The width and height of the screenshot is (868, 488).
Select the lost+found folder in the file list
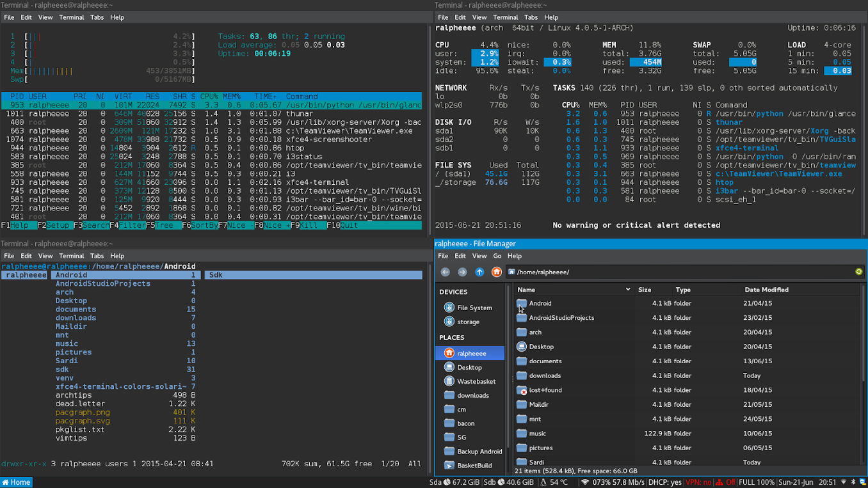click(545, 390)
